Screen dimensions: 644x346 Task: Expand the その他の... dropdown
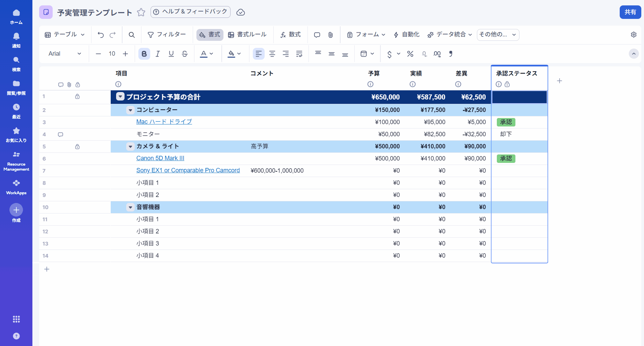pyautogui.click(x=498, y=35)
